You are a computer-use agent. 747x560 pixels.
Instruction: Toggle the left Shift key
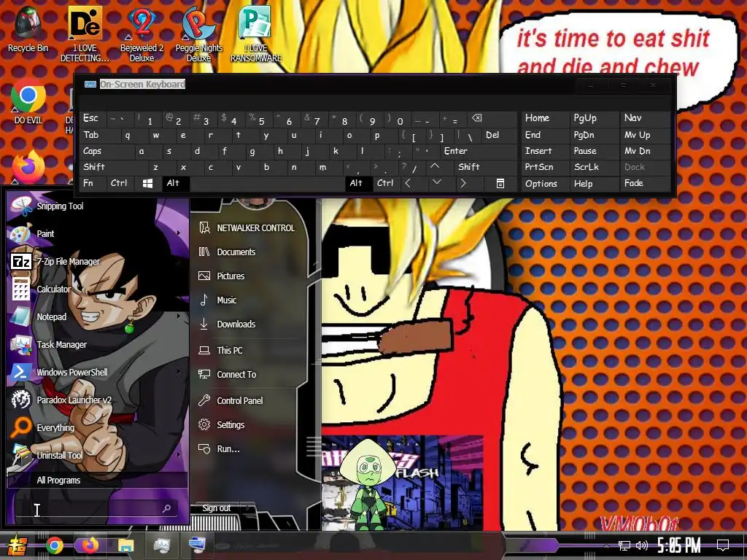113,167
